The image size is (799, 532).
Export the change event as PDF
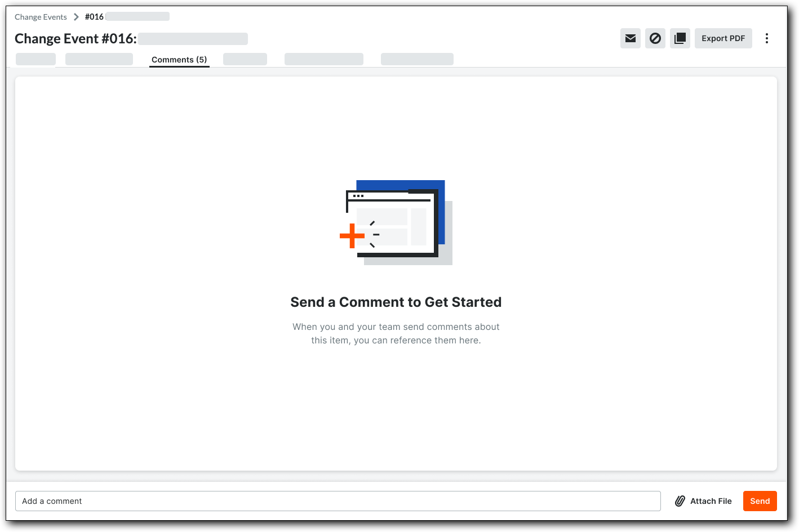tap(723, 38)
